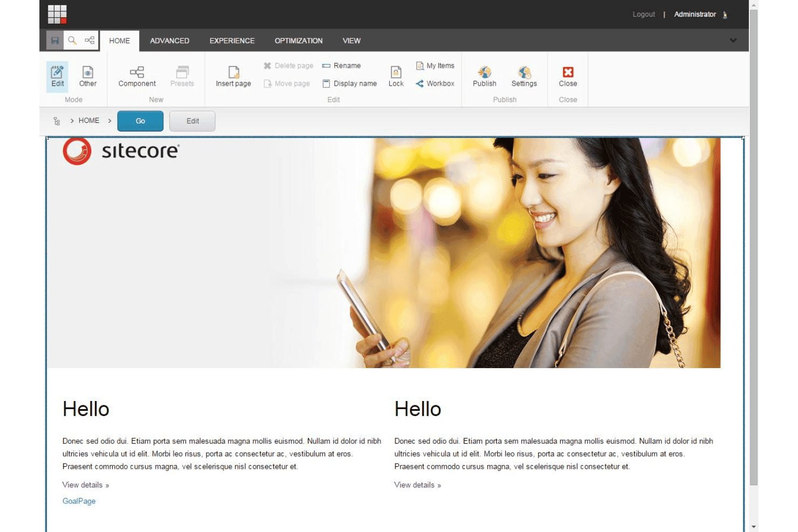Click the scrollbar down arrow

[x=754, y=527]
